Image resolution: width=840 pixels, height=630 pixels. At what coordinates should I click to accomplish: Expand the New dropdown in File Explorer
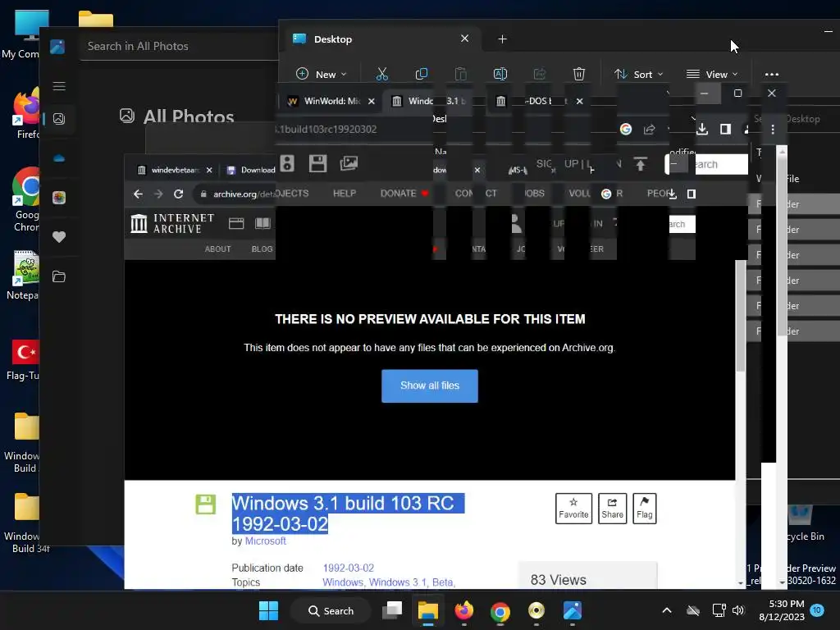pyautogui.click(x=322, y=74)
